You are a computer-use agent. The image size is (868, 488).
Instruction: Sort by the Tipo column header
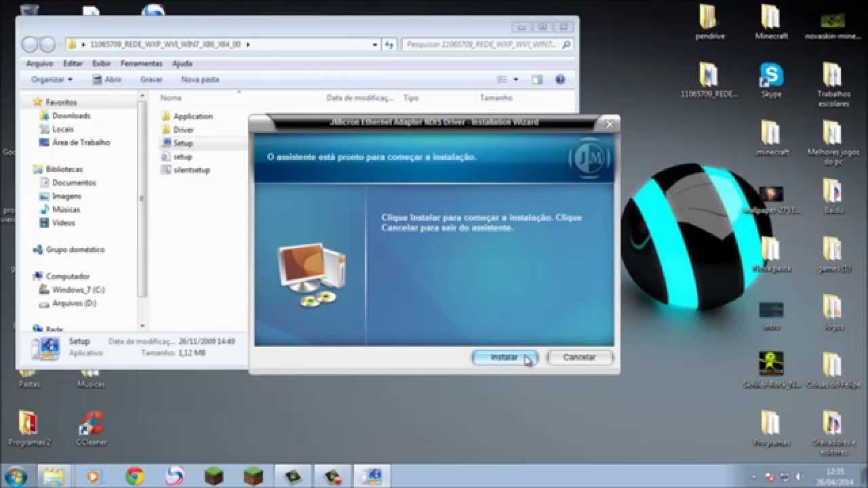pyautogui.click(x=411, y=98)
